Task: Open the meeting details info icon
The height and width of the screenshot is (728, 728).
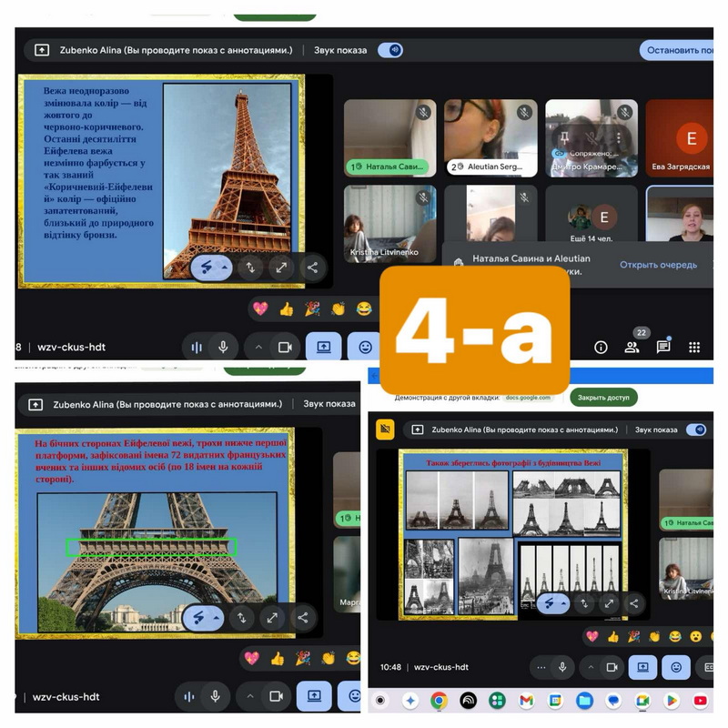Action: [x=601, y=347]
